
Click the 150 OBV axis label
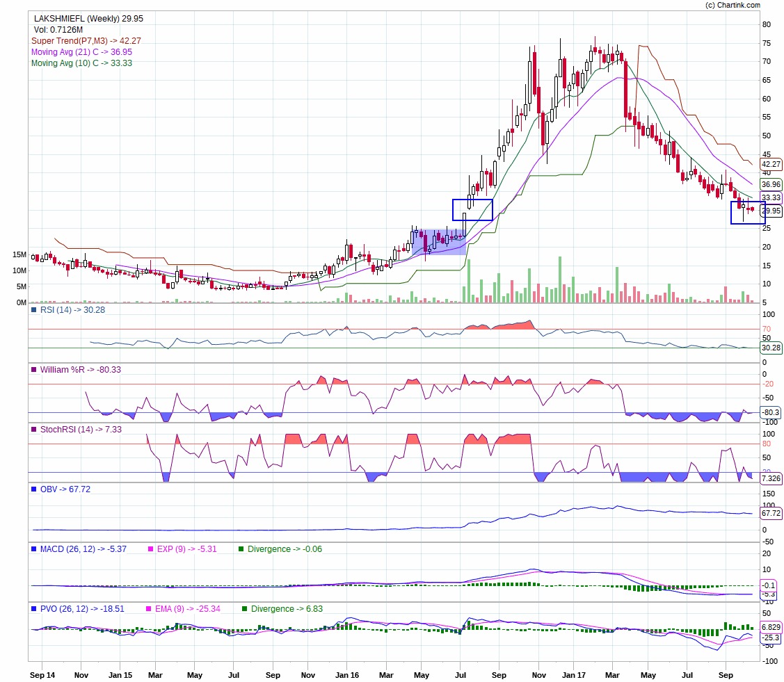769,494
